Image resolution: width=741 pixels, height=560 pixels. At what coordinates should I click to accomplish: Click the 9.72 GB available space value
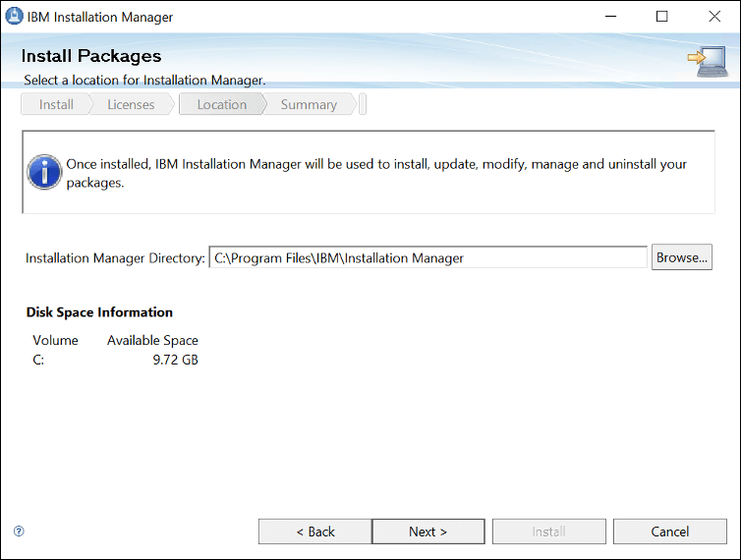pyautogui.click(x=175, y=361)
